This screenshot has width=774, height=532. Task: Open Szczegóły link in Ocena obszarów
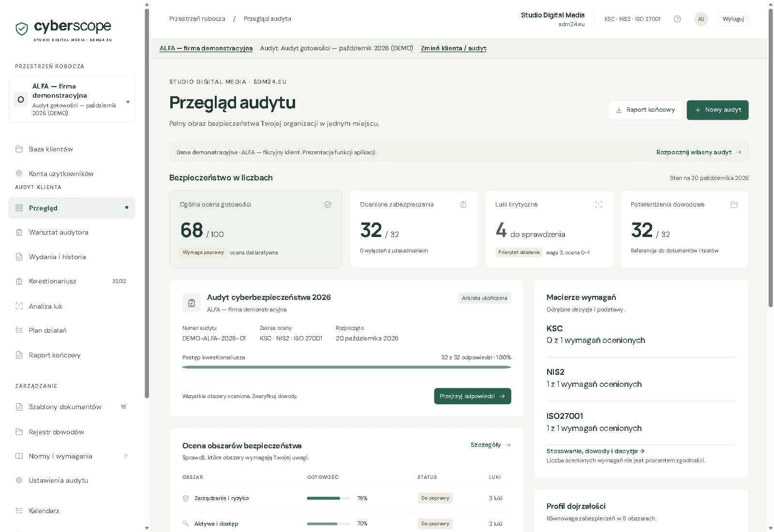(x=491, y=445)
